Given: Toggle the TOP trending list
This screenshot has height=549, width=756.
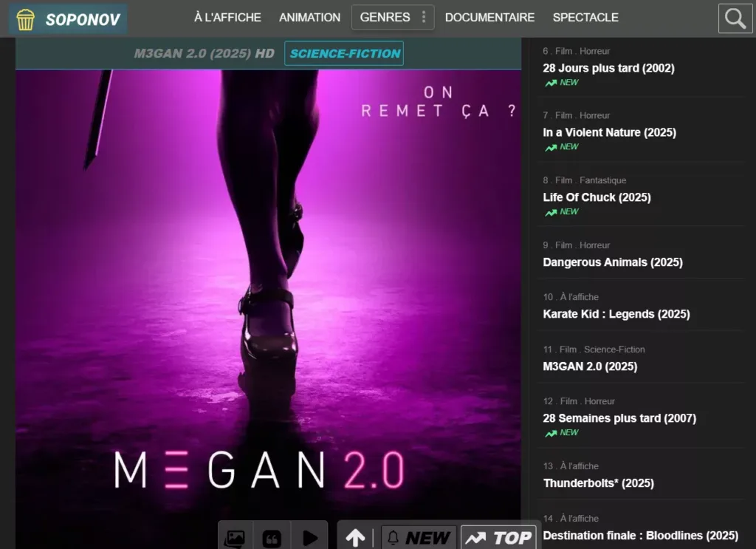Looking at the screenshot, I should point(499,538).
